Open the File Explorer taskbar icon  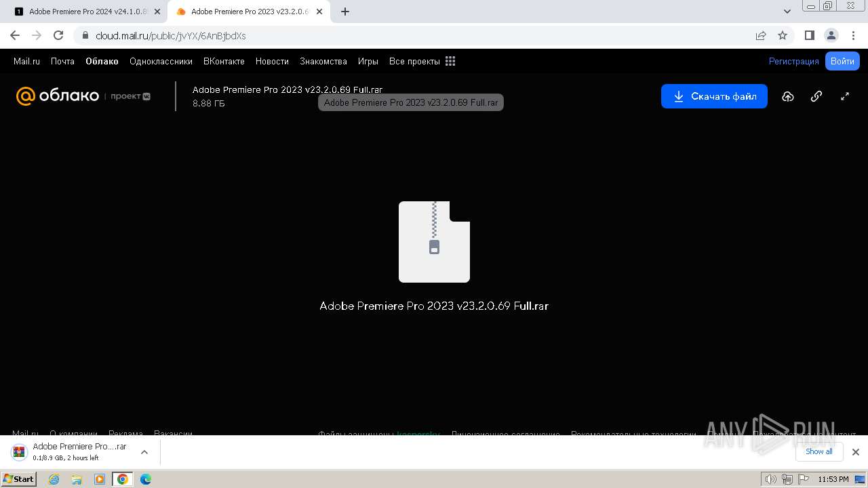pos(77,479)
